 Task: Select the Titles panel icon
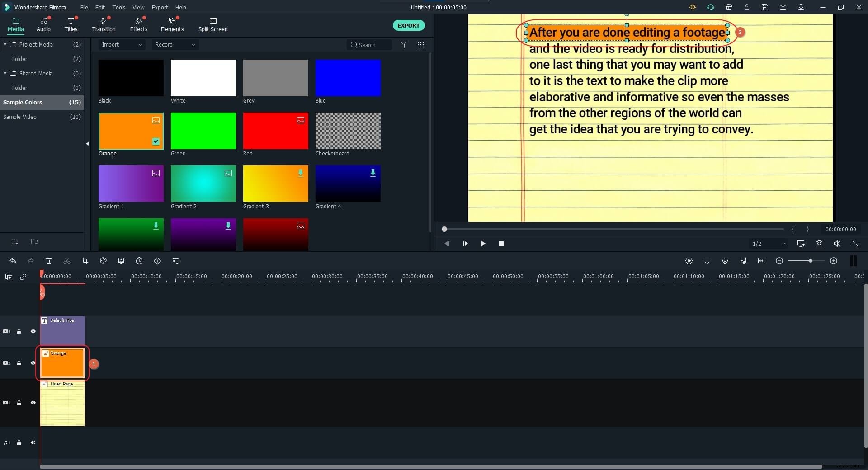(71, 24)
